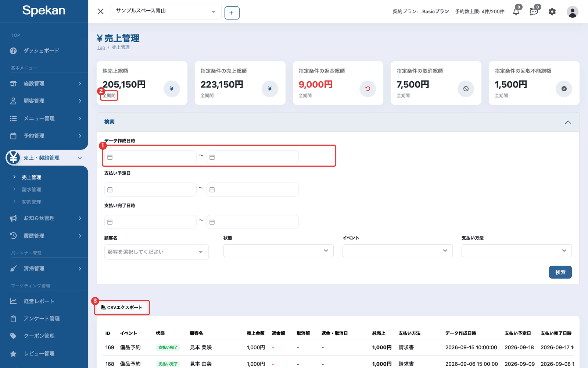
Task: Follow the Top breadcrumb link
Action: tap(101, 47)
